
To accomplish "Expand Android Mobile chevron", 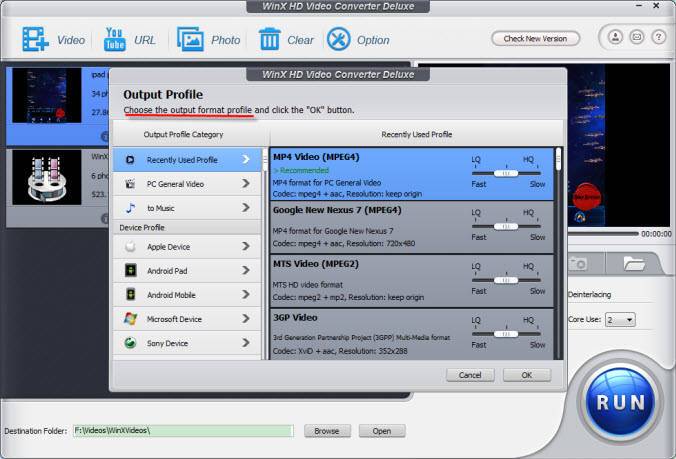I will click(246, 294).
